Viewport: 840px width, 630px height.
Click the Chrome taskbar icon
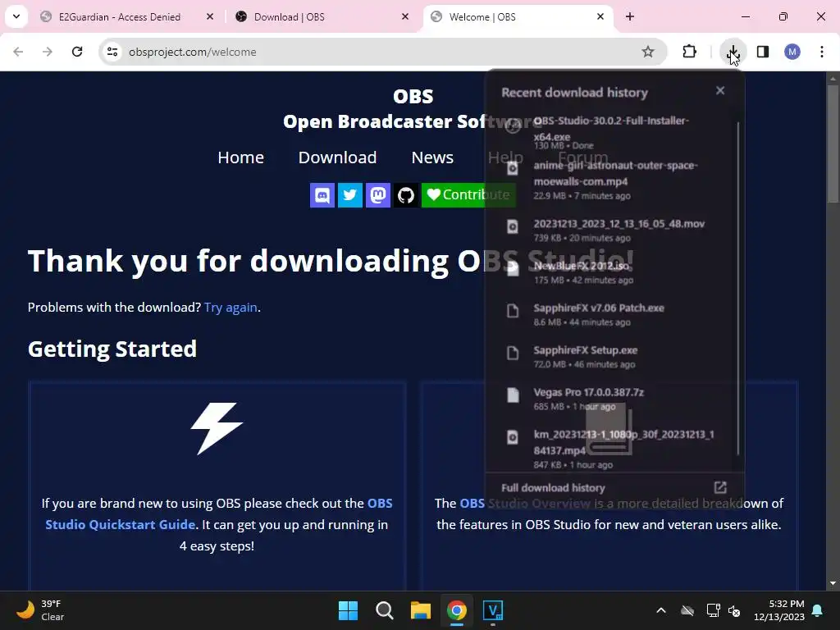coord(457,610)
